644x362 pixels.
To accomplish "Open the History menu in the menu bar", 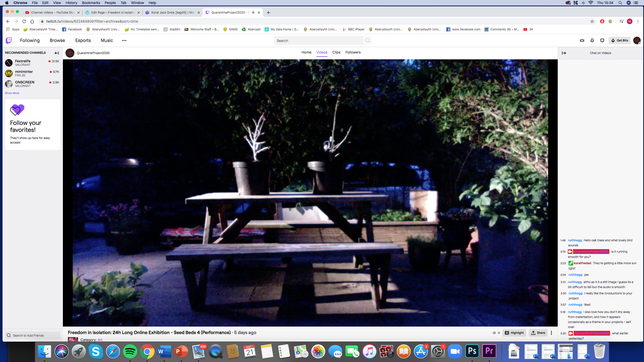I will click(x=71, y=3).
